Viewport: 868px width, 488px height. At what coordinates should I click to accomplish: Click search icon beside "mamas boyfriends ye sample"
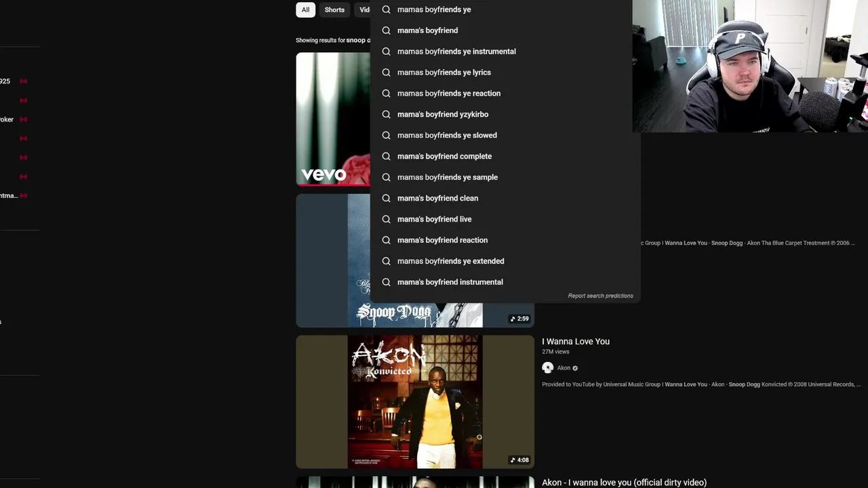tap(386, 178)
